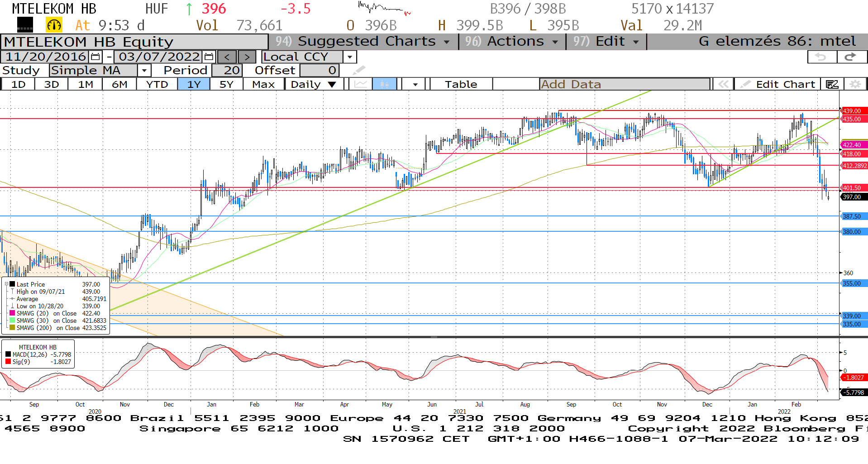Select the 1Y range tab

click(194, 84)
